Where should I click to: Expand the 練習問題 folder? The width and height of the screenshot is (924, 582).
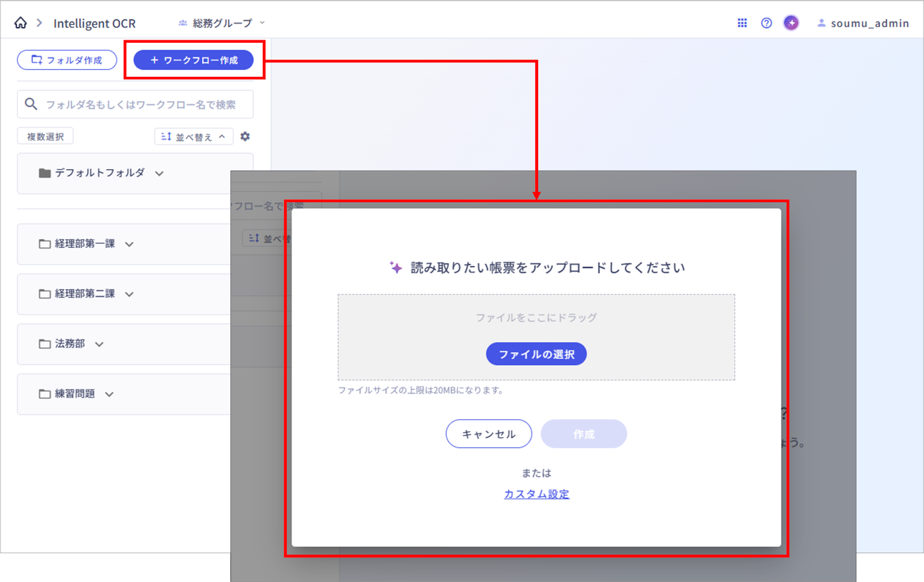110,394
